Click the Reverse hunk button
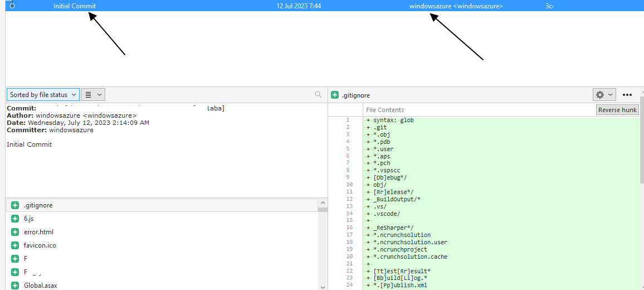 pos(617,110)
